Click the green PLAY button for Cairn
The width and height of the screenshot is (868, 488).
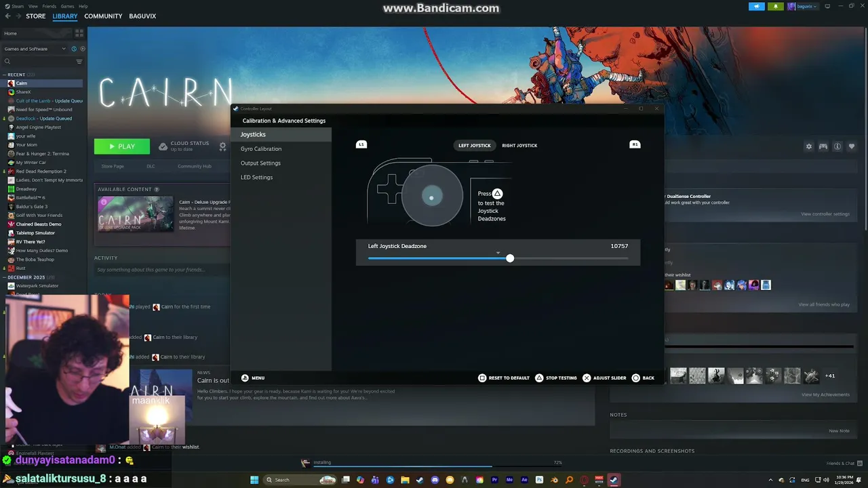122,146
